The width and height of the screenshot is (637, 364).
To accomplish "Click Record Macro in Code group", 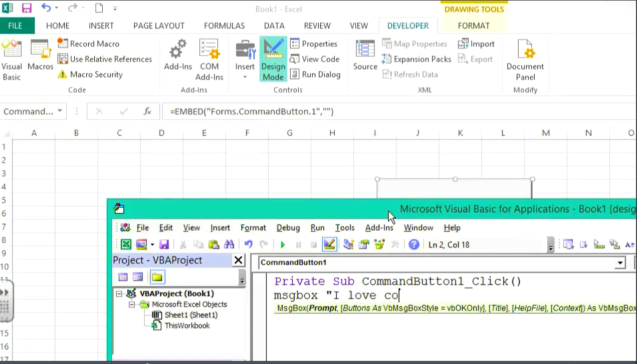I will point(88,44).
